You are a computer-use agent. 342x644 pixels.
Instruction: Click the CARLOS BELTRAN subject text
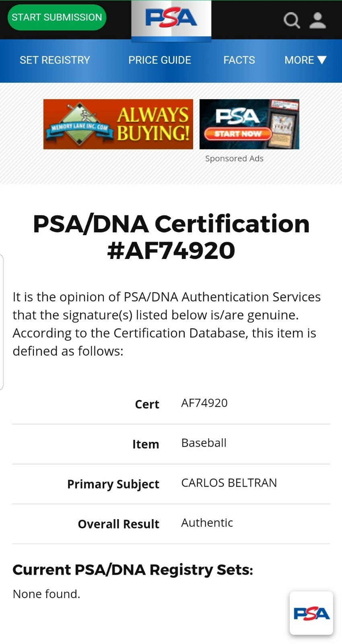tap(229, 482)
